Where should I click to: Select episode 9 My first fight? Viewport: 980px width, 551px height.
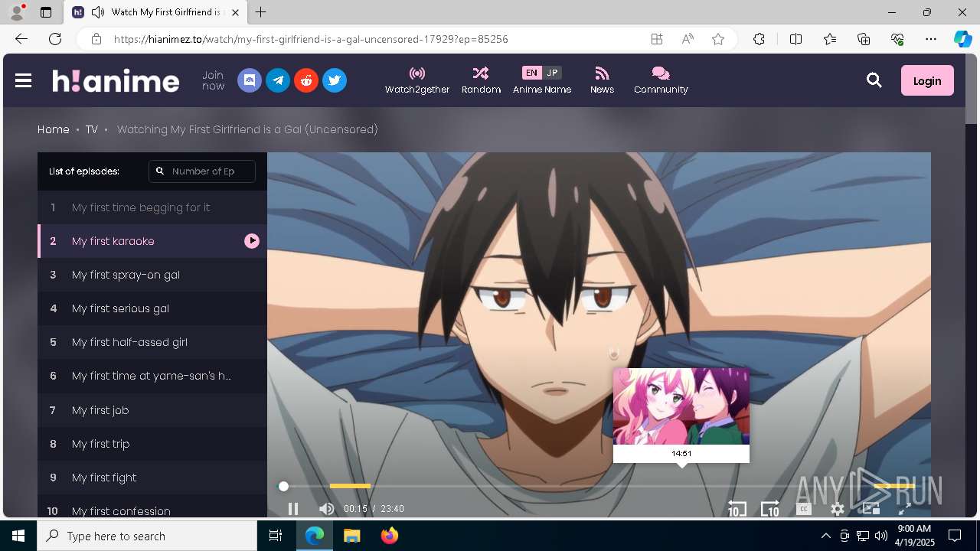pos(152,478)
